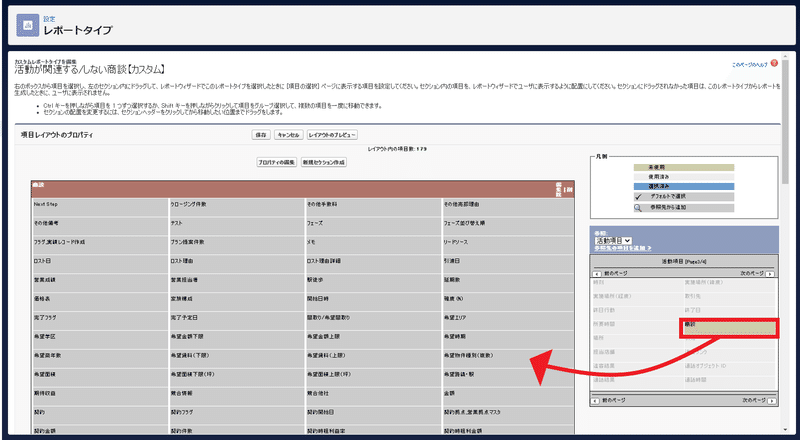Select the 希望時期 field cell

[508, 339]
